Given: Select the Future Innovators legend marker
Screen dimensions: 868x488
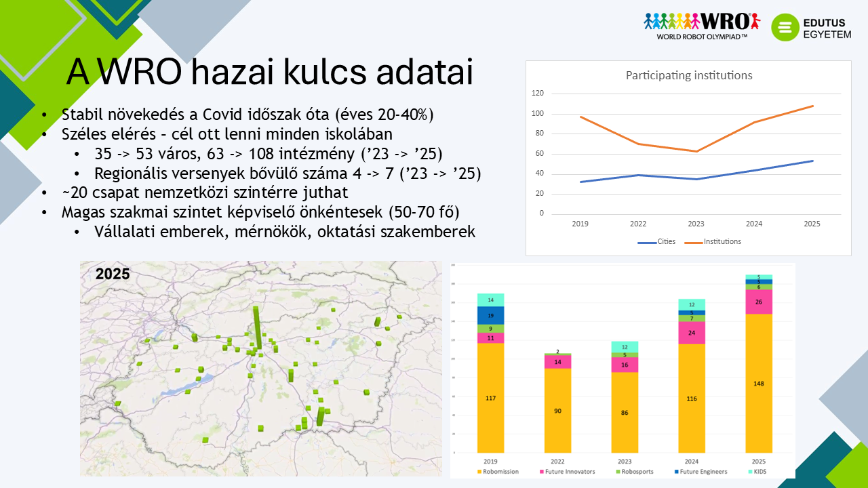Looking at the screenshot, I should click(x=541, y=472).
